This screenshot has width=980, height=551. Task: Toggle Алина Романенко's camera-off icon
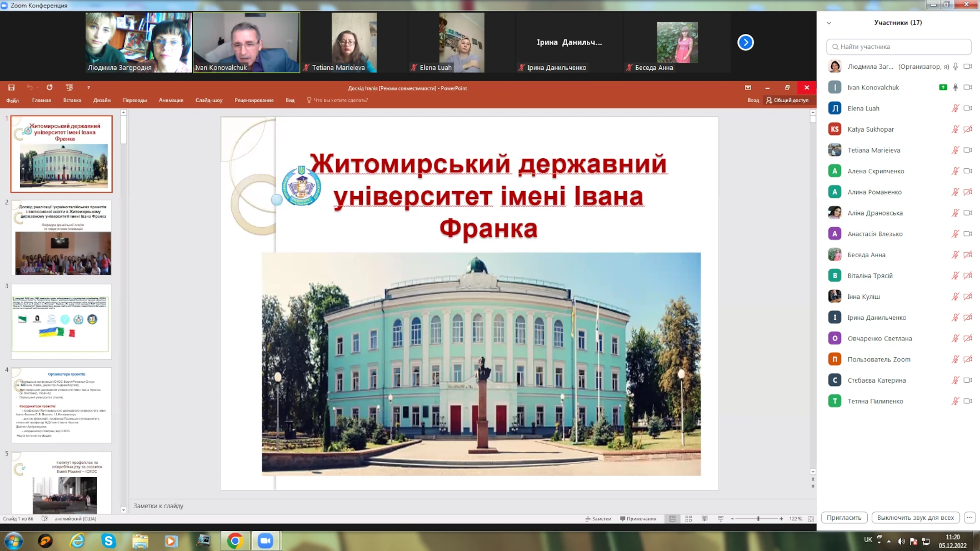(968, 192)
